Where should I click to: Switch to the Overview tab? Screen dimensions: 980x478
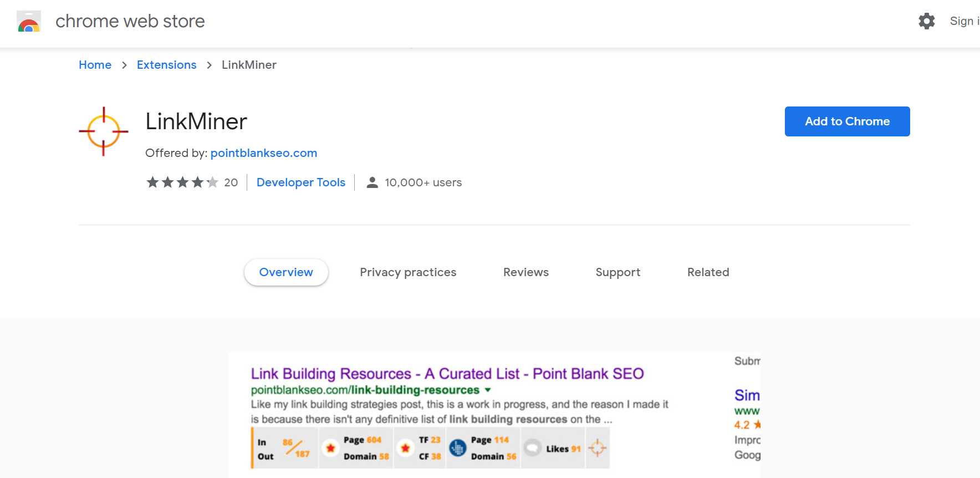[286, 272]
